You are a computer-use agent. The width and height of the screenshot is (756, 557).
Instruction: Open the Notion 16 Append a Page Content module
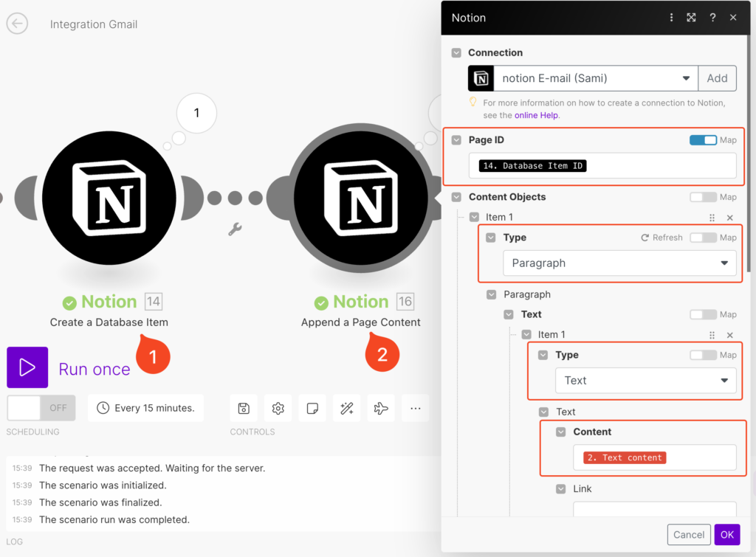(x=361, y=198)
